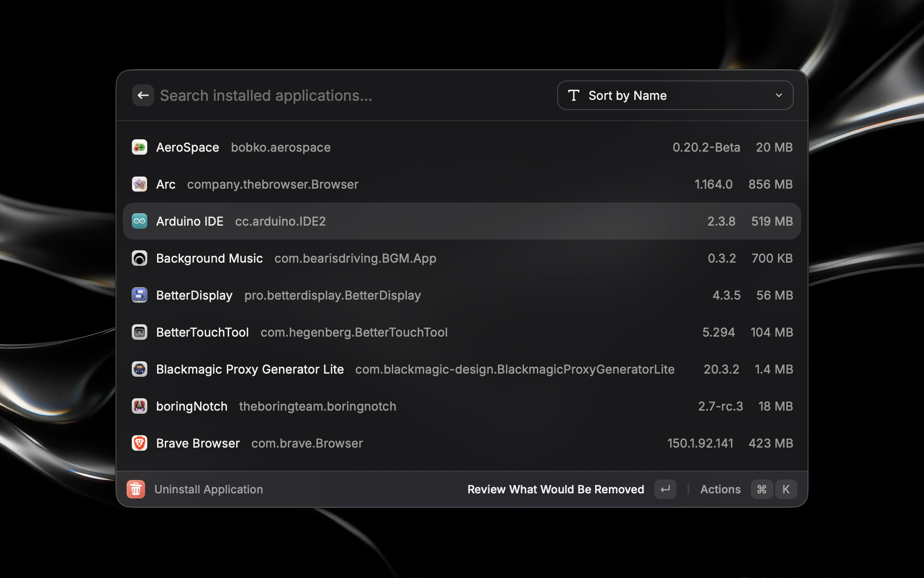Image resolution: width=924 pixels, height=578 pixels.
Task: Click version 150.1.92.141 of Brave Browser
Action: [700, 443]
